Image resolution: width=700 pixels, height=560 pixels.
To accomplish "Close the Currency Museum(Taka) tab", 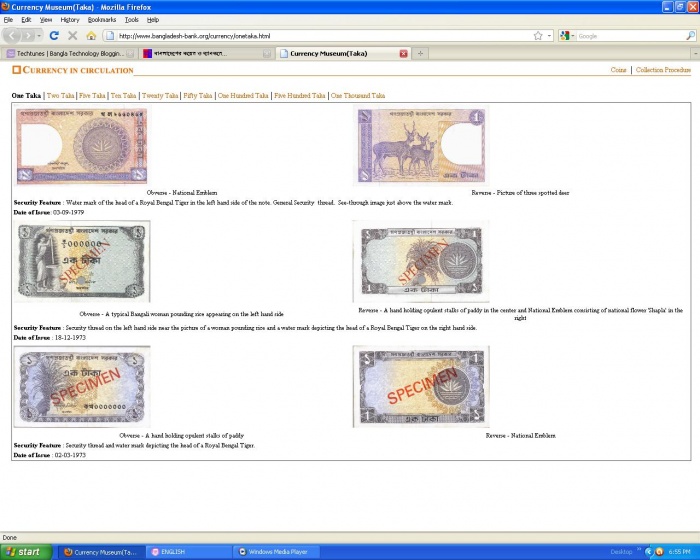I will 404,54.
